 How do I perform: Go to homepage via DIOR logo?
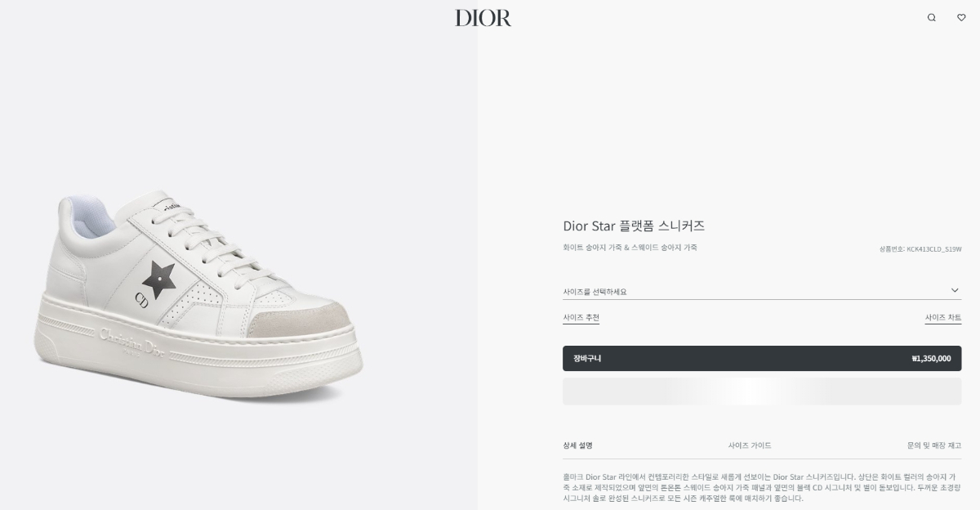click(483, 17)
